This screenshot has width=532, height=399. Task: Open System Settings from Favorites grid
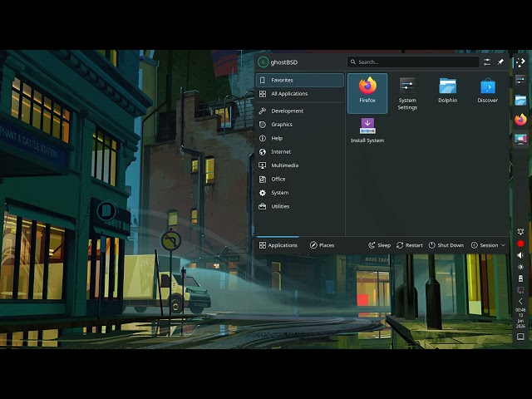tap(407, 93)
